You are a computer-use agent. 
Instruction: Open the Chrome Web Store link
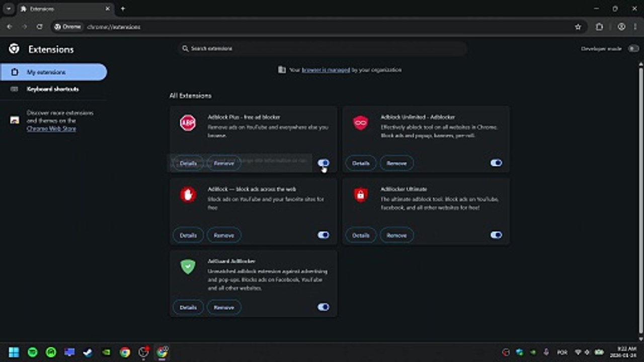tap(51, 129)
